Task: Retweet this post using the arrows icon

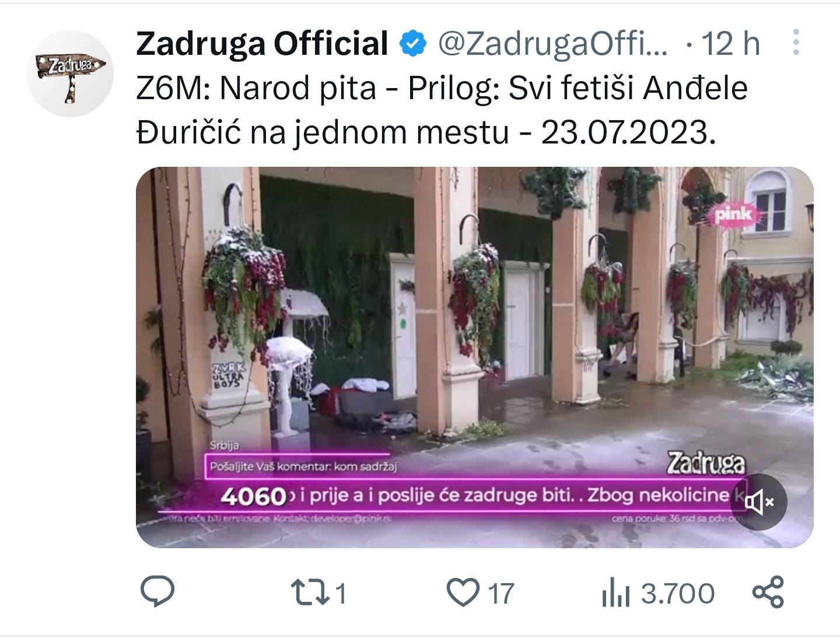Action: (309, 592)
